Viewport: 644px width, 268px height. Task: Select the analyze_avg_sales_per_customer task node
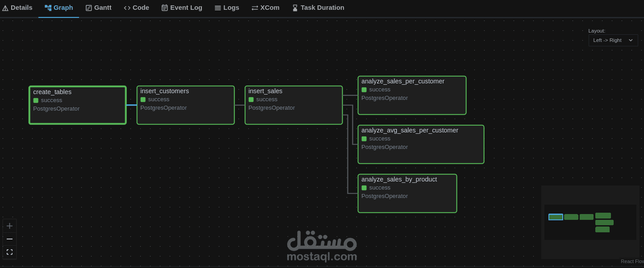point(421,144)
